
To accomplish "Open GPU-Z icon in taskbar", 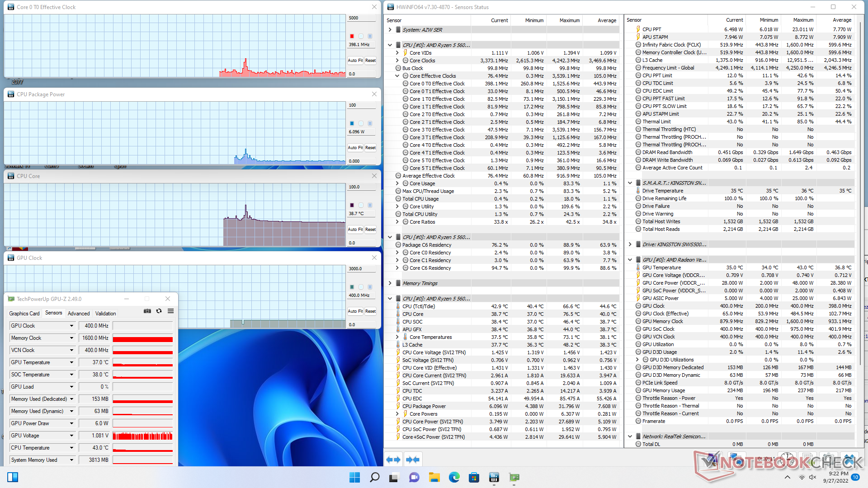I will (x=514, y=477).
